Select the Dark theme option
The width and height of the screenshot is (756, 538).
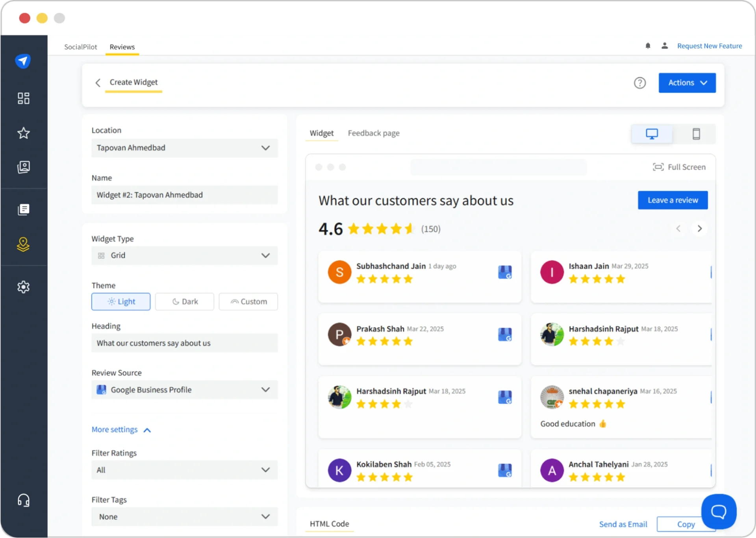click(x=184, y=301)
